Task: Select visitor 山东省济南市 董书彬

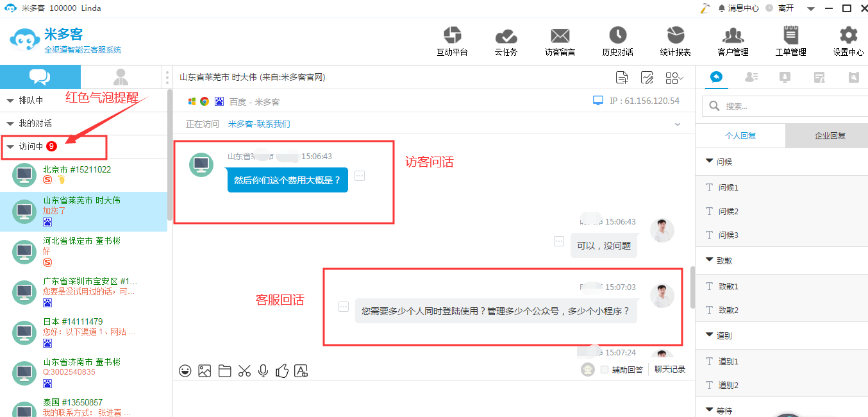Action: 83,371
